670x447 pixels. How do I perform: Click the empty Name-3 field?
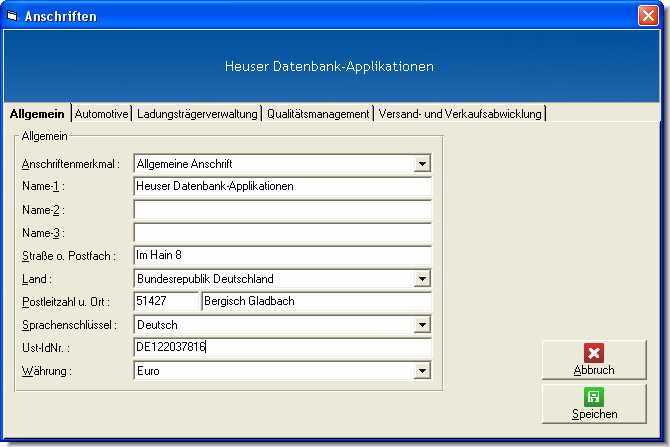tap(282, 233)
